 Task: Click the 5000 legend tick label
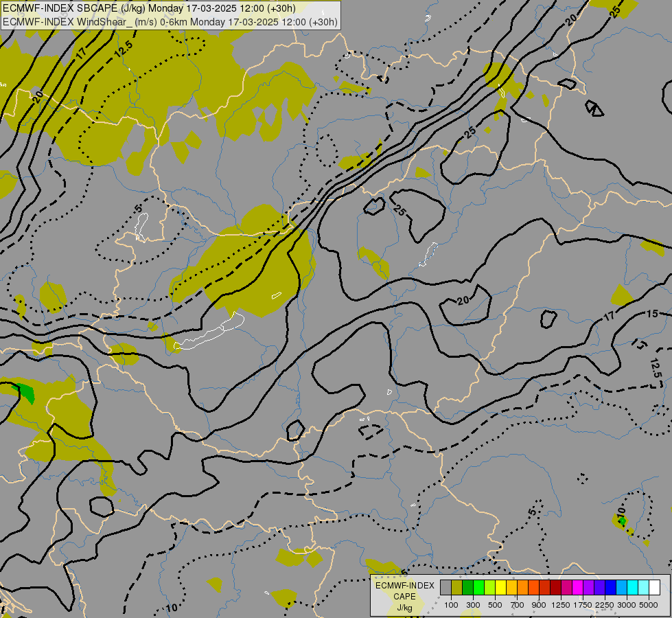coord(649,605)
